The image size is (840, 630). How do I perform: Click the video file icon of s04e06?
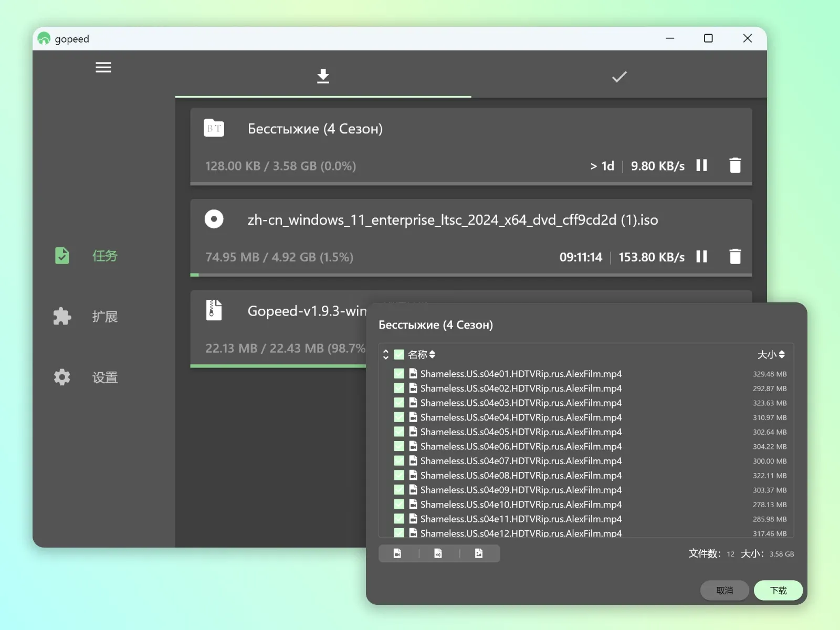[413, 446]
